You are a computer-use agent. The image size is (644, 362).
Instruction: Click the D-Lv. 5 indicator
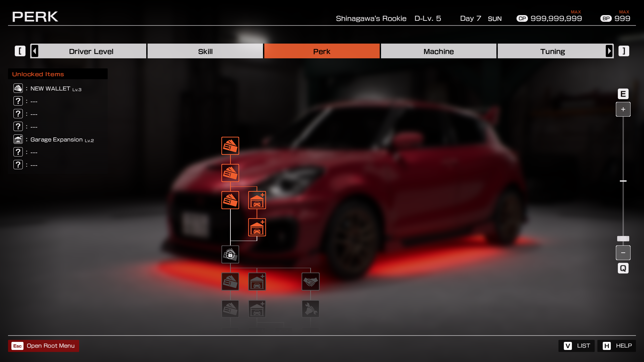pos(428,18)
